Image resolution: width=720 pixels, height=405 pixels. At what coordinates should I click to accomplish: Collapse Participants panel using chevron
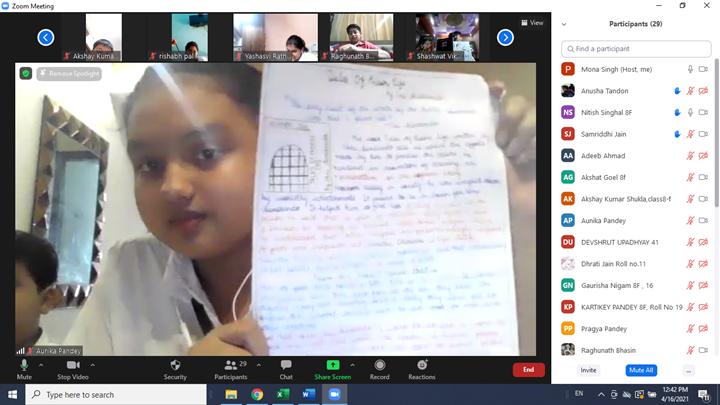tap(565, 24)
